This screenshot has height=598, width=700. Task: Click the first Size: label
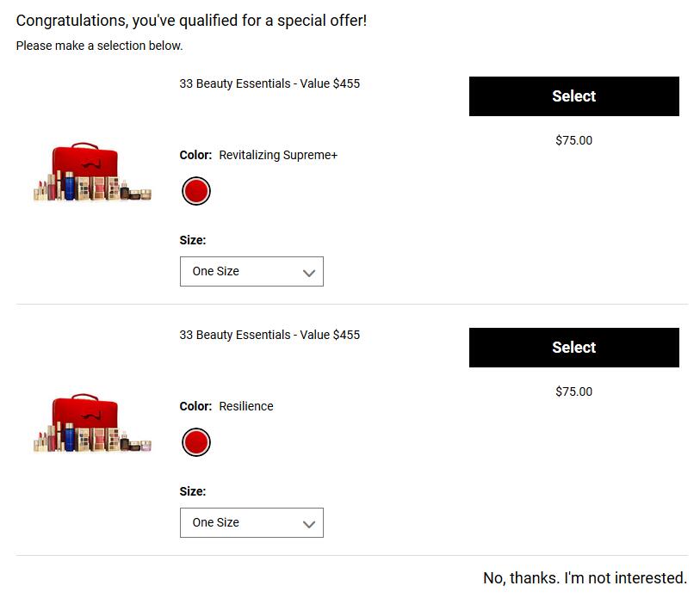[x=193, y=241]
